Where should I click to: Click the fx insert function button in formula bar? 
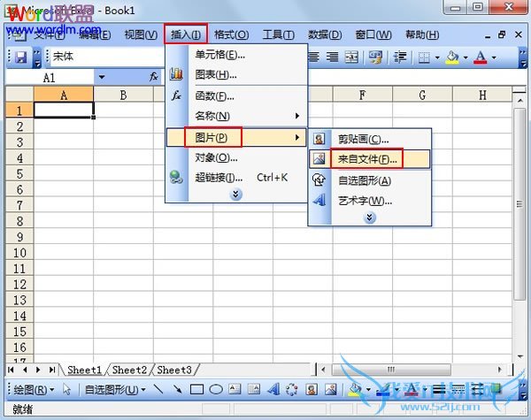[154, 77]
